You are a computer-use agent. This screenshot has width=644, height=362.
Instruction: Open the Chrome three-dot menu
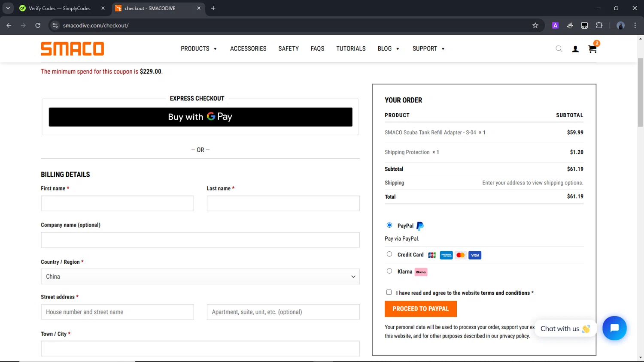(635, 25)
